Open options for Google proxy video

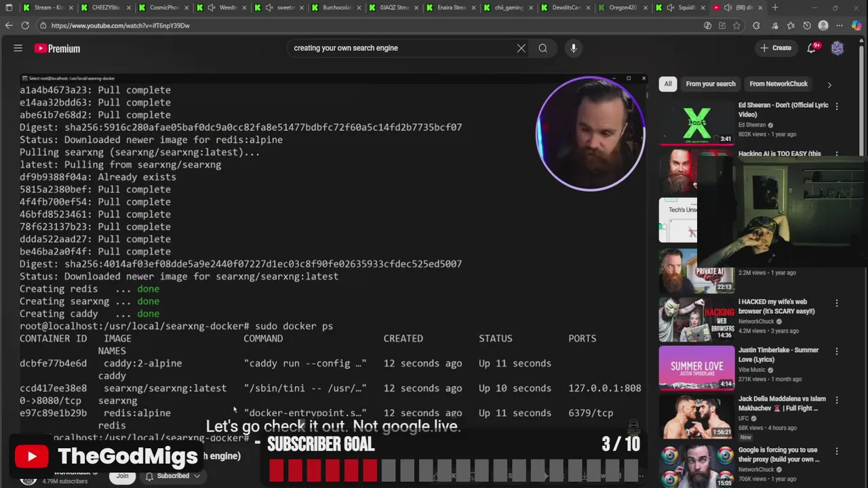[x=837, y=451]
